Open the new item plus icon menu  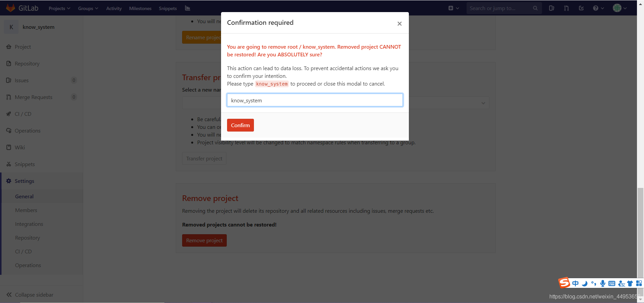pyautogui.click(x=453, y=8)
